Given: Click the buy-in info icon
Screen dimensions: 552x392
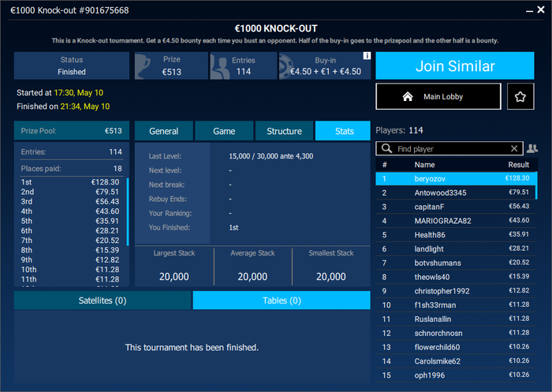Looking at the screenshot, I should [367, 56].
